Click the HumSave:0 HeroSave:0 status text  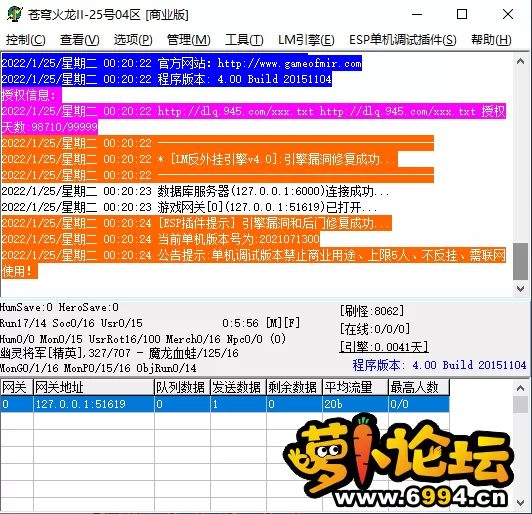coord(59,307)
